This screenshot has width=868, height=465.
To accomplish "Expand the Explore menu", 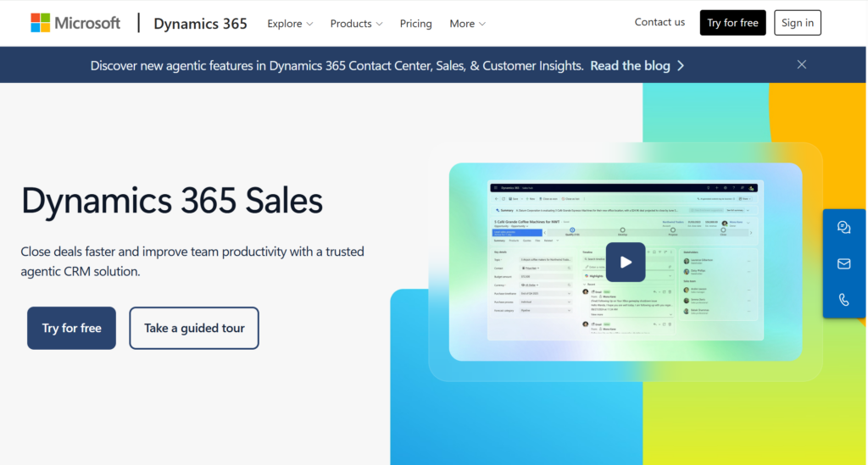I will pos(290,24).
